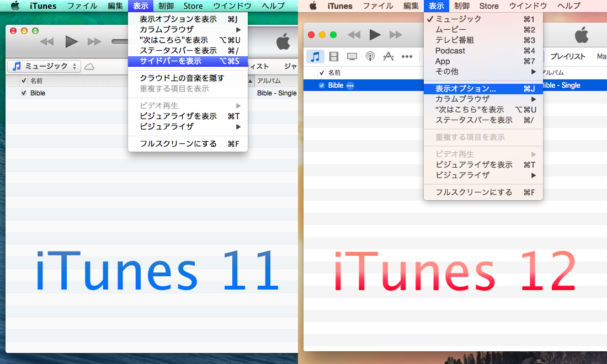Viewport: 607px width, 364px height.
Task: Click the rewind button in iTunes 12
Action: coord(354,35)
